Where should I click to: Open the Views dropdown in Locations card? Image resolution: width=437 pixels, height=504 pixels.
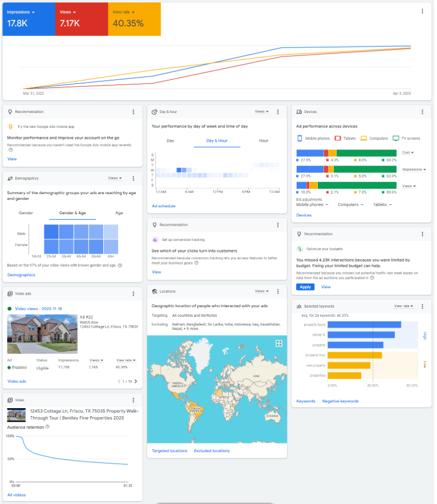(261, 291)
